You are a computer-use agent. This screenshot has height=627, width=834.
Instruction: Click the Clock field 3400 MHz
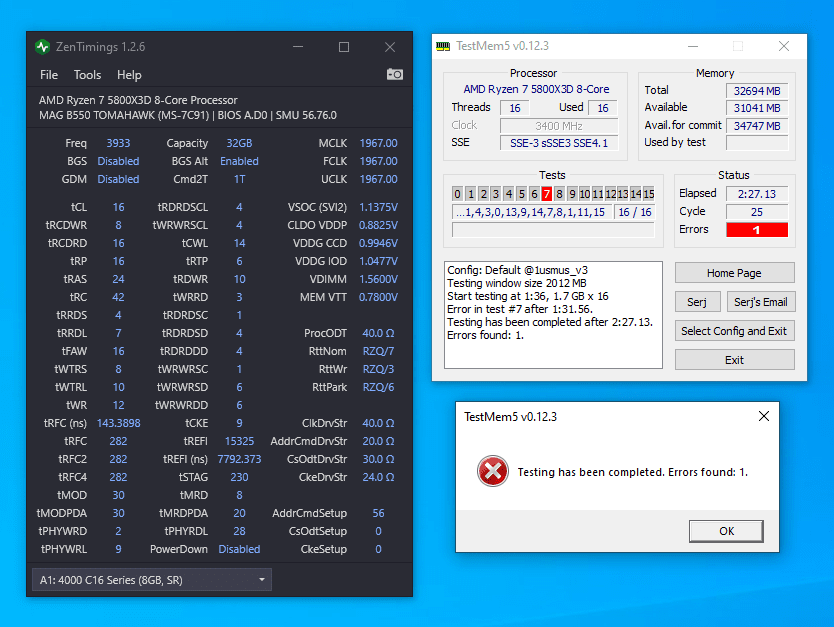click(x=559, y=126)
